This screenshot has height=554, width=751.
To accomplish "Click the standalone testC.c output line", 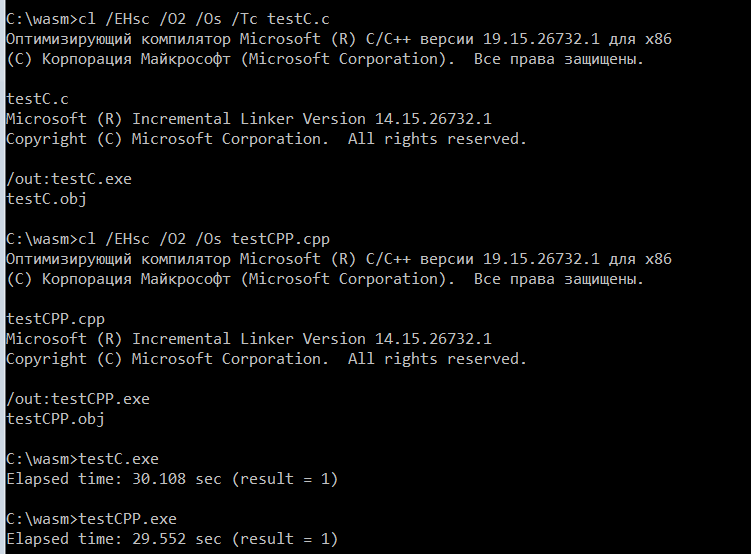I will [x=38, y=99].
